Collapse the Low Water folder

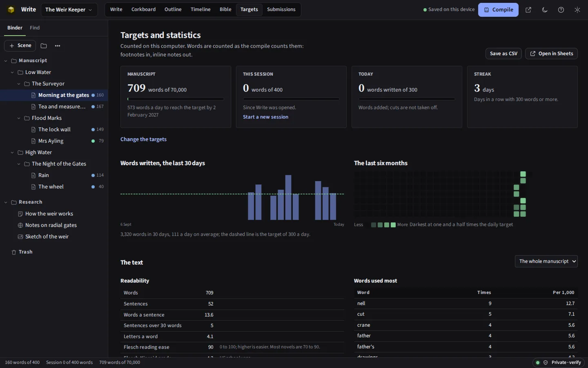(12, 72)
